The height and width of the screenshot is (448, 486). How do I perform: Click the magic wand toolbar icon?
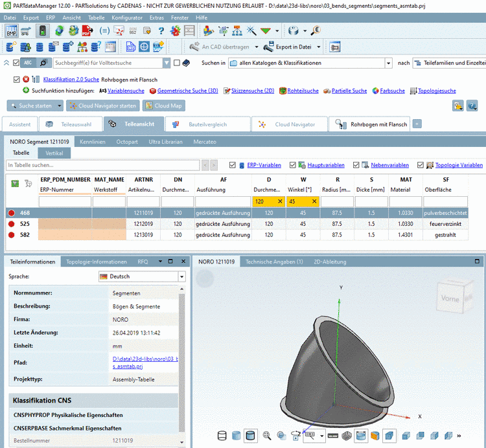coord(251,30)
